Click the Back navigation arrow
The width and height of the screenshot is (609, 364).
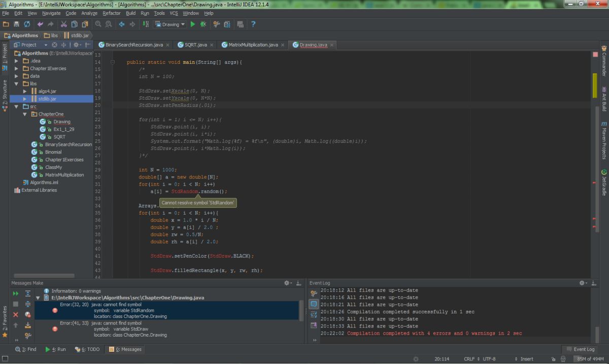(122, 24)
